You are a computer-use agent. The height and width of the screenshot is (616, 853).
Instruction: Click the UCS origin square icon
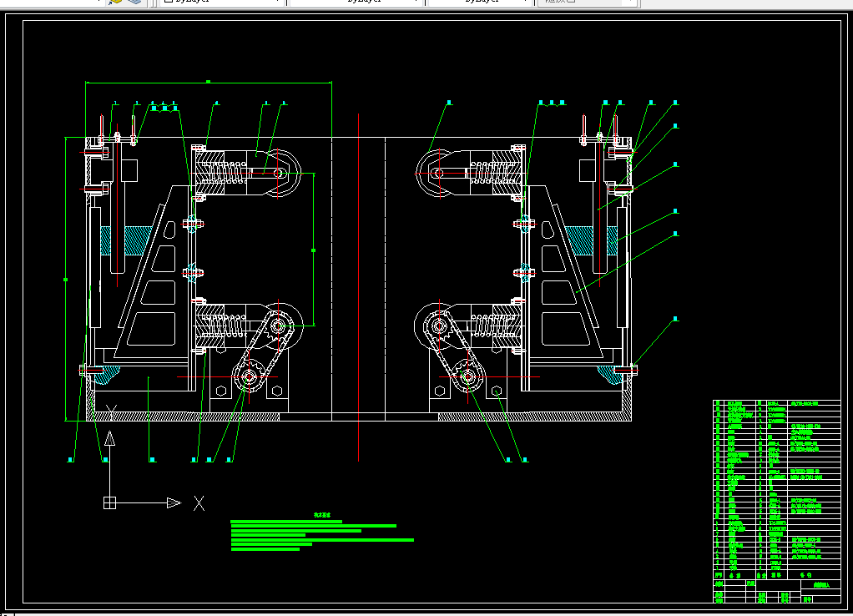109,502
